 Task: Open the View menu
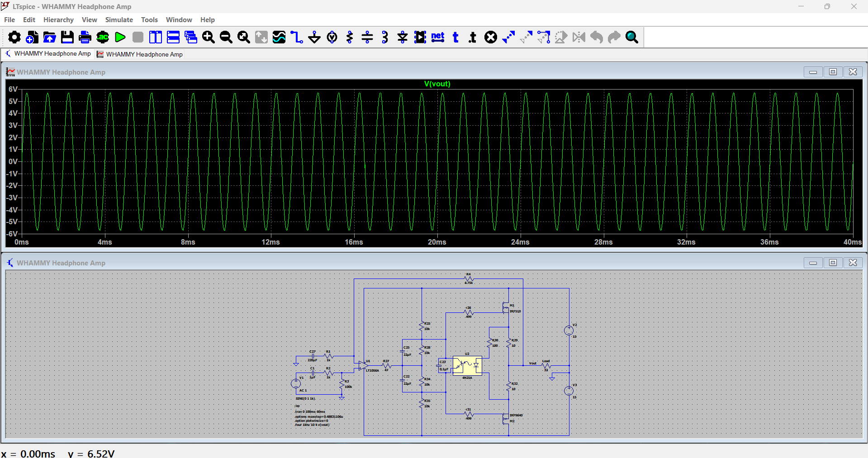click(90, 20)
